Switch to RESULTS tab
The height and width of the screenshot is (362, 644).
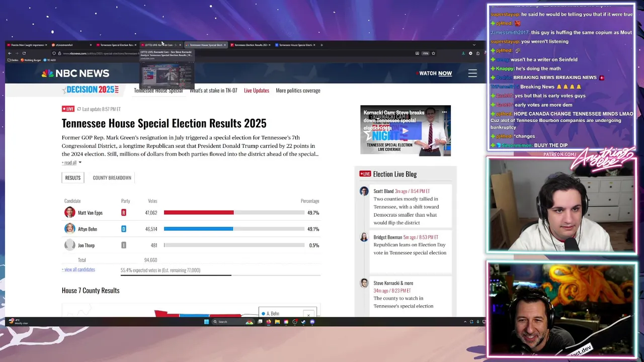(x=72, y=177)
